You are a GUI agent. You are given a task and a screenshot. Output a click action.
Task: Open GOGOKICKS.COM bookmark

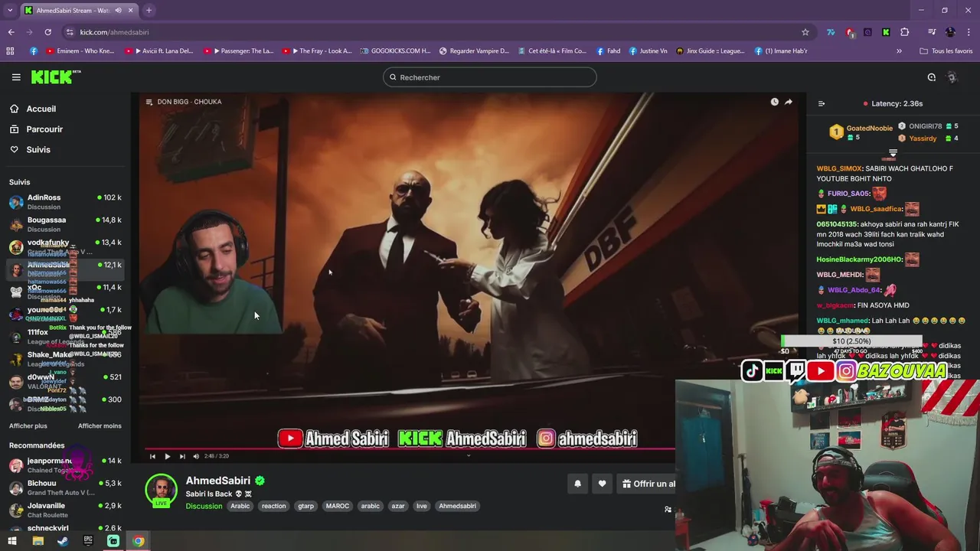coord(395,51)
